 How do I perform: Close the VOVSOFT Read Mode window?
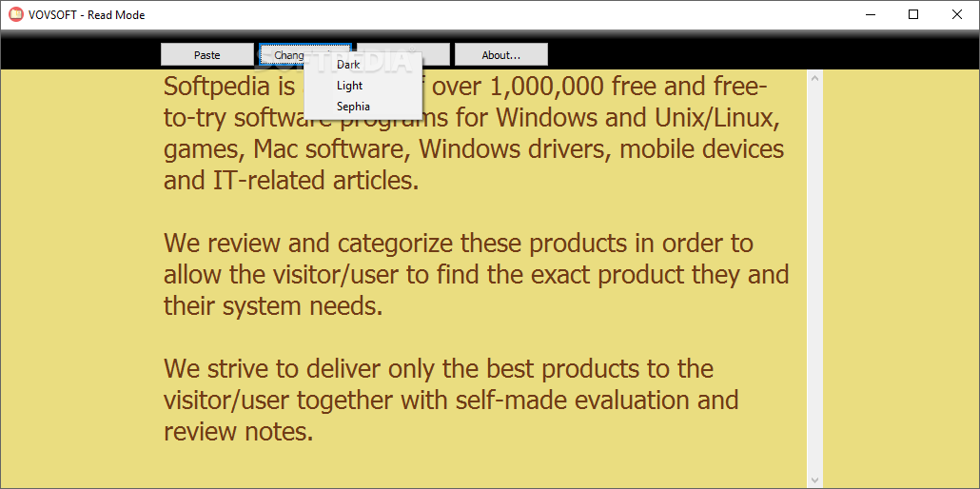tap(957, 15)
